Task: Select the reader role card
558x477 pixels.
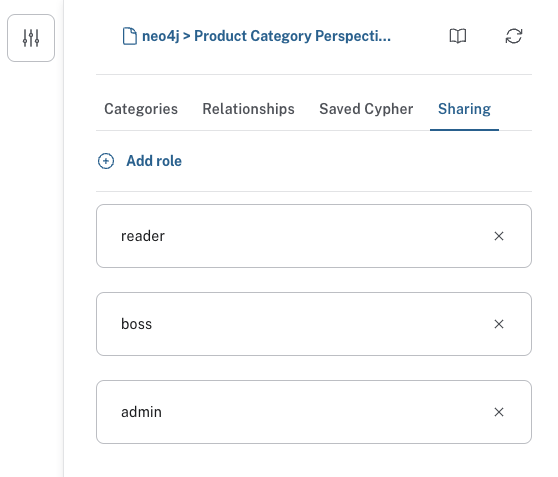Action: tap(314, 236)
